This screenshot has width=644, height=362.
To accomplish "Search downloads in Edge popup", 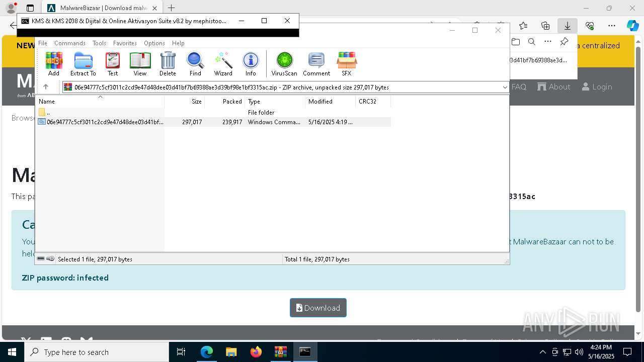I will coord(532,42).
